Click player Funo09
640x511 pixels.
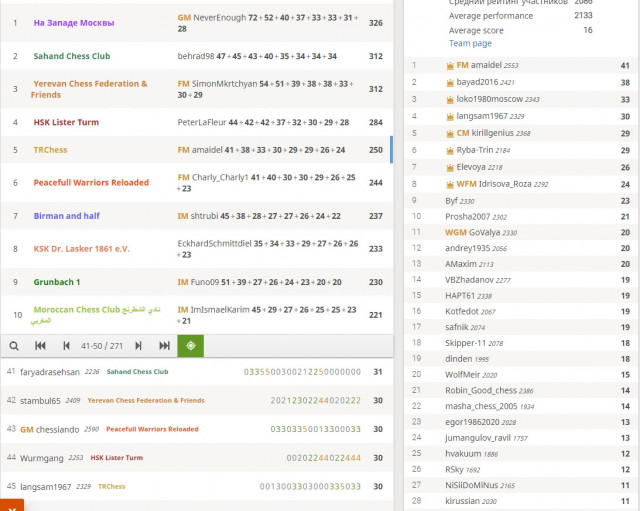tap(205, 282)
